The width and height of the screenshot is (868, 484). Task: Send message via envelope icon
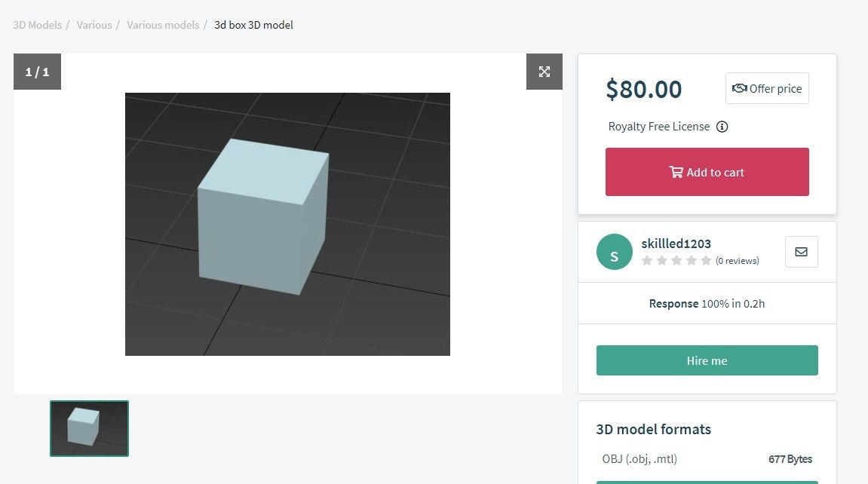point(801,252)
